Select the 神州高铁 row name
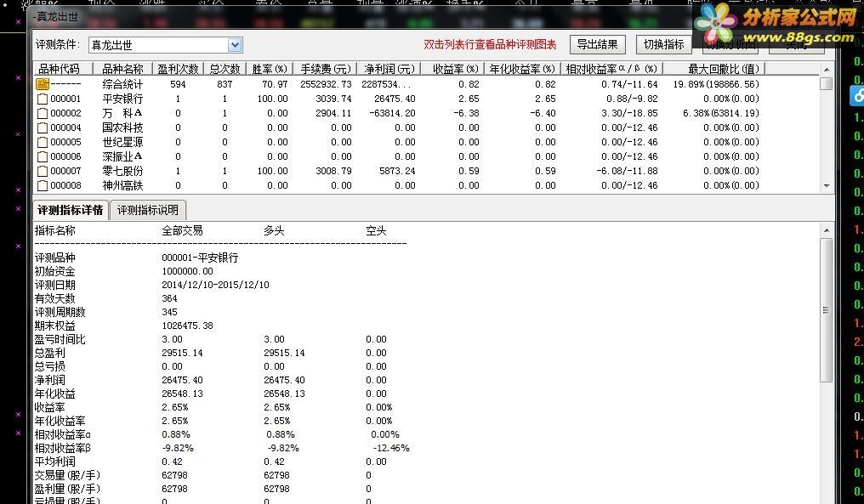This screenshot has height=504, width=864. tap(122, 185)
